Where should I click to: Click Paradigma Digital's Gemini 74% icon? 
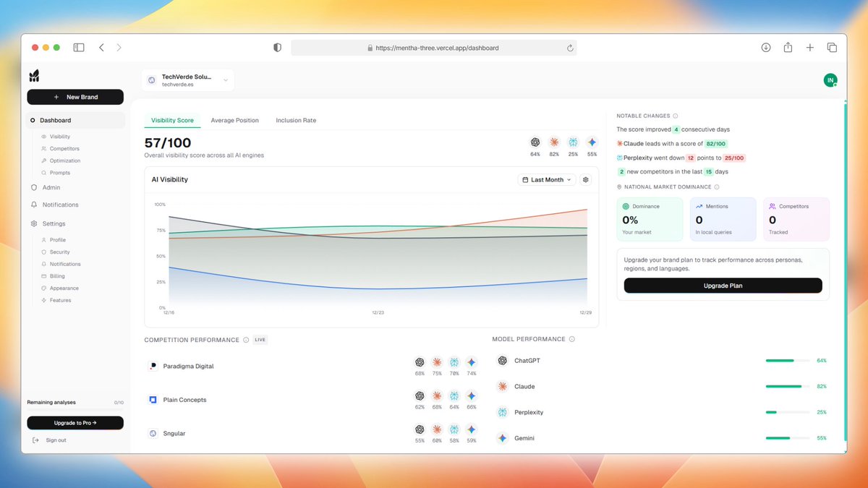tap(472, 362)
